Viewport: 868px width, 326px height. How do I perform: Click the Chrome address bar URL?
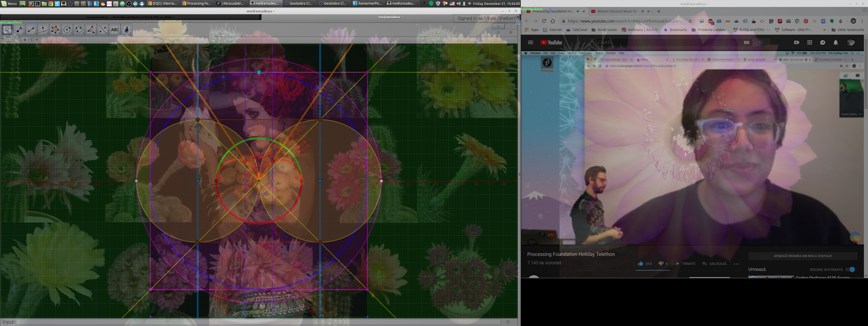coord(626,21)
